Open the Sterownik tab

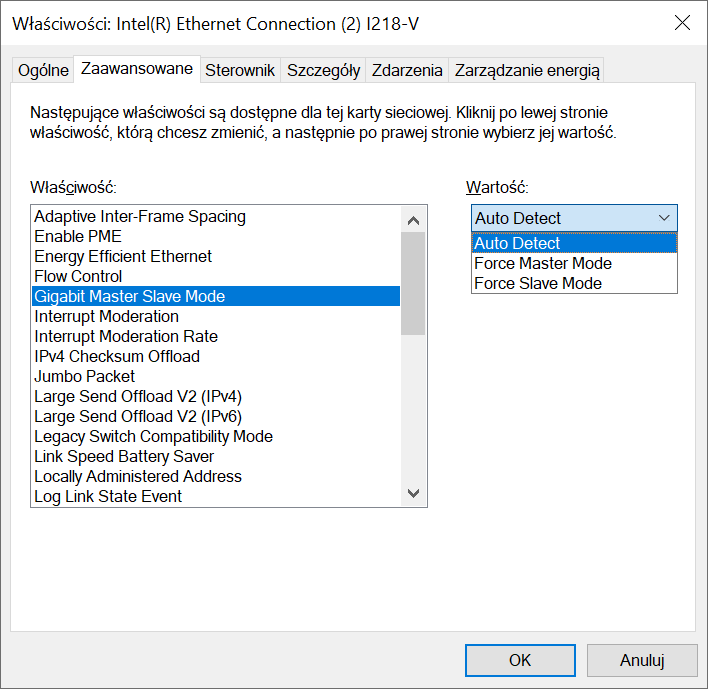pos(240,70)
